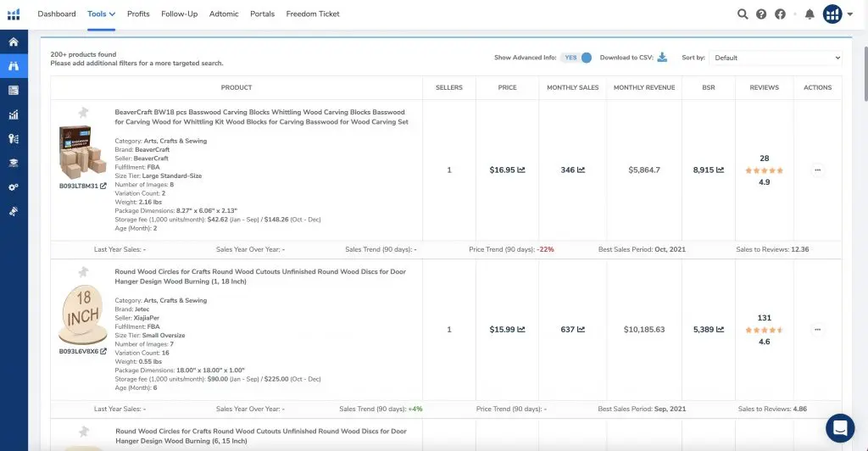
Task: Toggle Show Advanced Info switch off
Action: pyautogui.click(x=577, y=58)
